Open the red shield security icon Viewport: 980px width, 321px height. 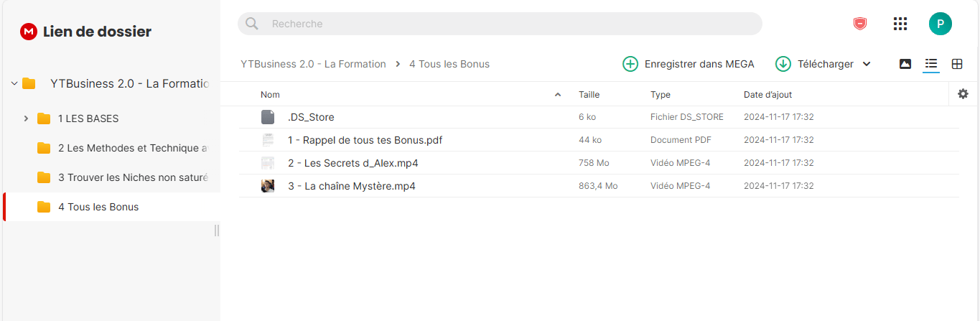tap(859, 24)
